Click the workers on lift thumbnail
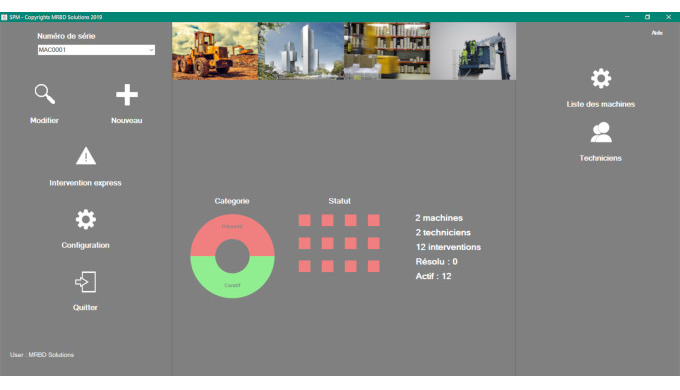This screenshot has height=390, width=680. [x=473, y=51]
